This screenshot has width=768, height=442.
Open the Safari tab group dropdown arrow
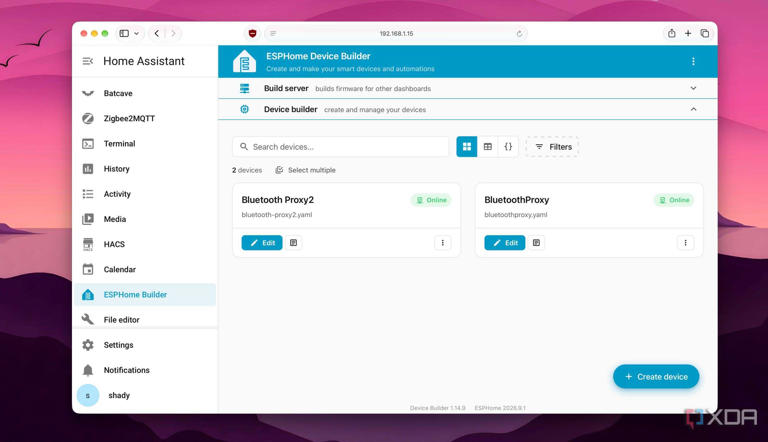(137, 33)
